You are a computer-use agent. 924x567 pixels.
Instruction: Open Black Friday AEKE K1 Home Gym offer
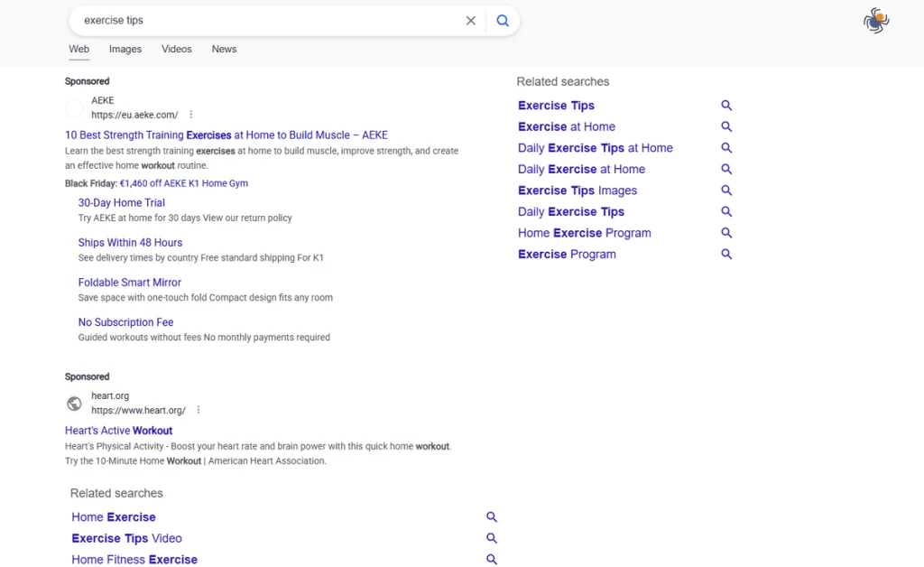[184, 183]
